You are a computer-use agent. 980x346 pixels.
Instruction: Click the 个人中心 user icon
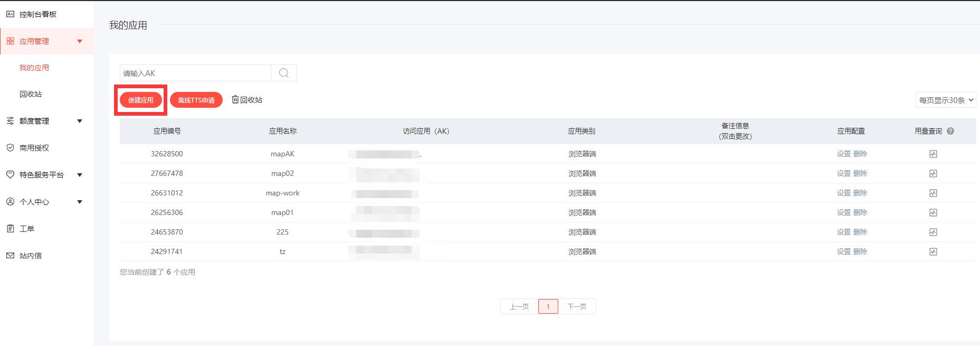pos(10,202)
